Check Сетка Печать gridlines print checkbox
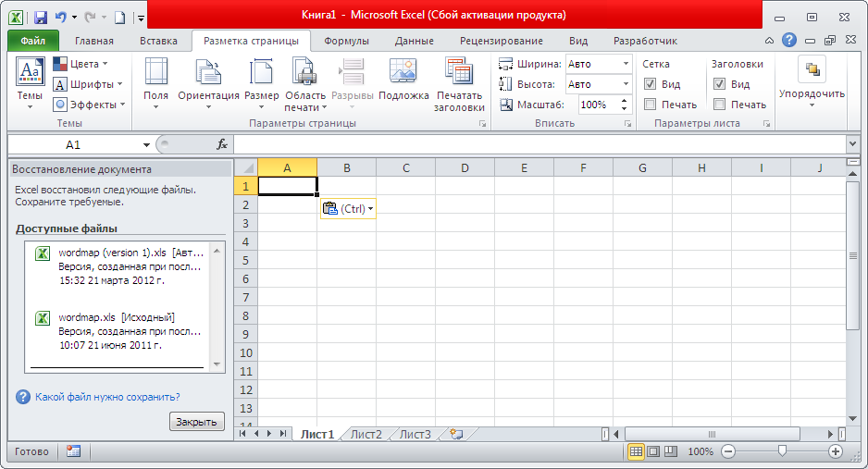Screen dimensions: 868x469 pyautogui.click(x=650, y=104)
